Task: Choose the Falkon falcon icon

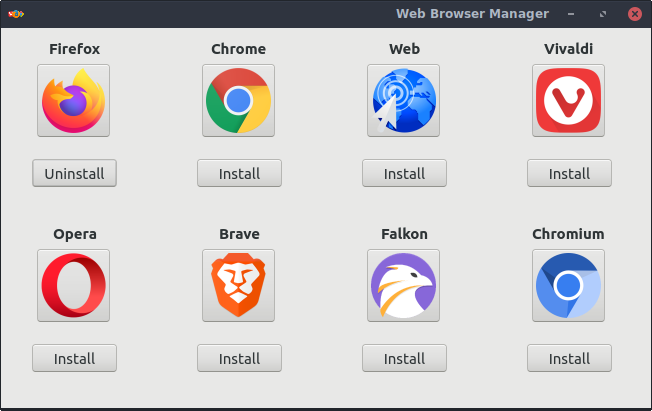Action: 403,285
